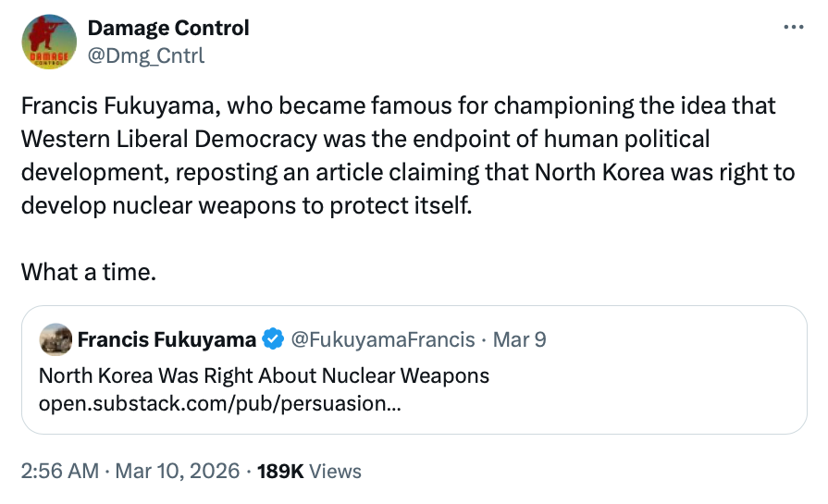
Task: Click the Views label beside the count
Action: click(x=334, y=471)
